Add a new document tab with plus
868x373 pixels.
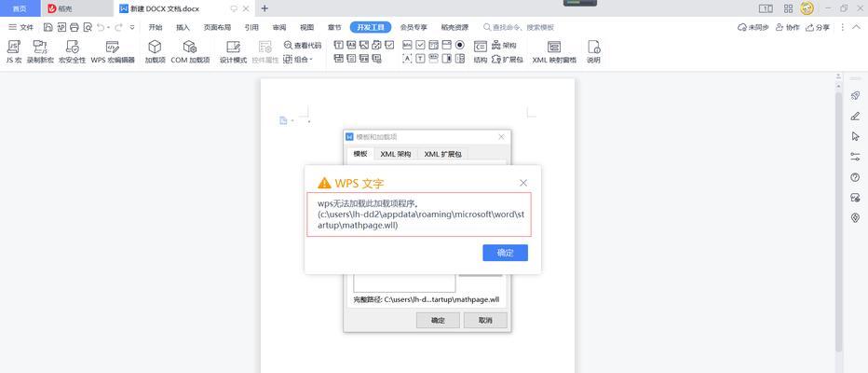pos(264,8)
